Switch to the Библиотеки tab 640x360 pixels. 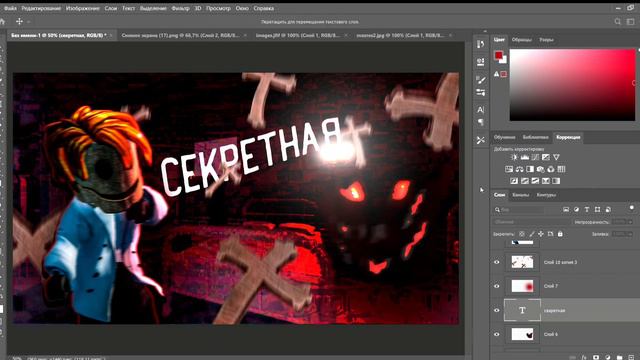(x=535, y=137)
